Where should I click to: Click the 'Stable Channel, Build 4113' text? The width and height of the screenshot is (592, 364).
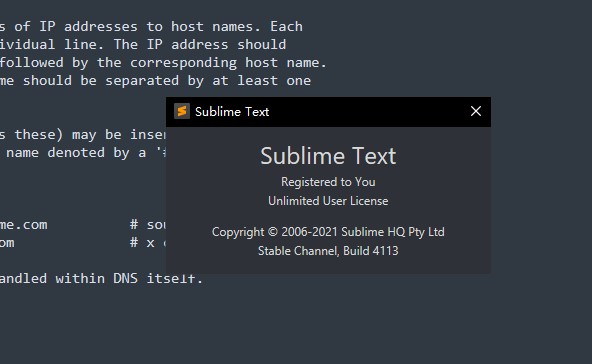pos(328,251)
